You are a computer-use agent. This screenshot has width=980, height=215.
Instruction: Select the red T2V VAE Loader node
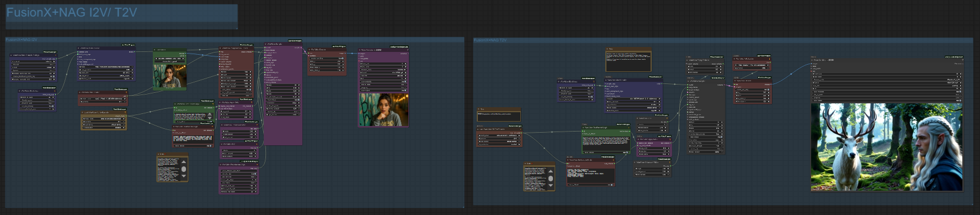pyautogui.click(x=752, y=64)
